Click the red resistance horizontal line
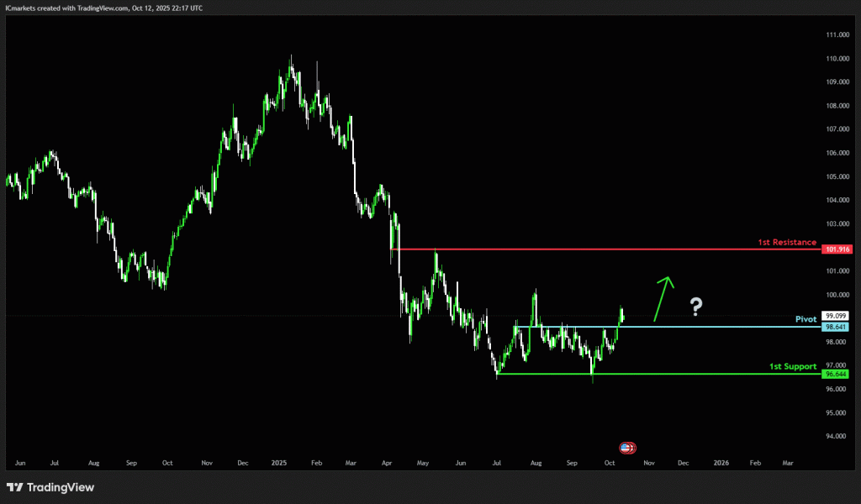Viewport: 861px width, 504px height. click(x=589, y=249)
